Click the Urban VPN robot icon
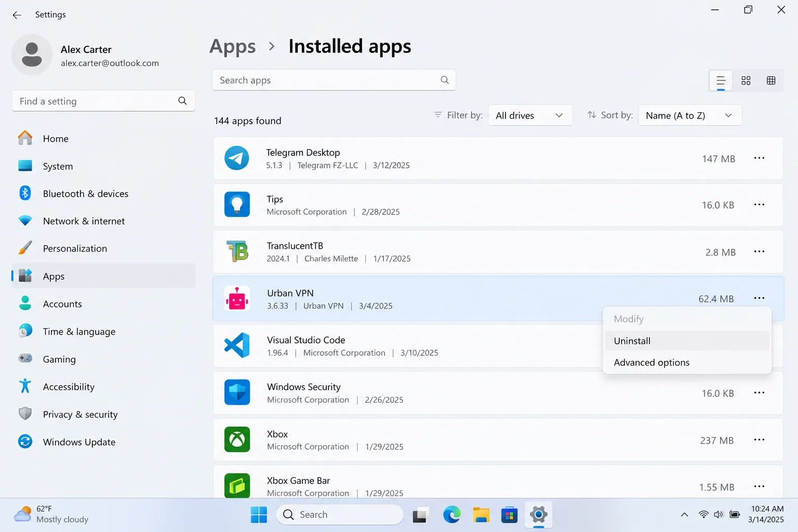This screenshot has height=532, width=798. pyautogui.click(x=237, y=299)
